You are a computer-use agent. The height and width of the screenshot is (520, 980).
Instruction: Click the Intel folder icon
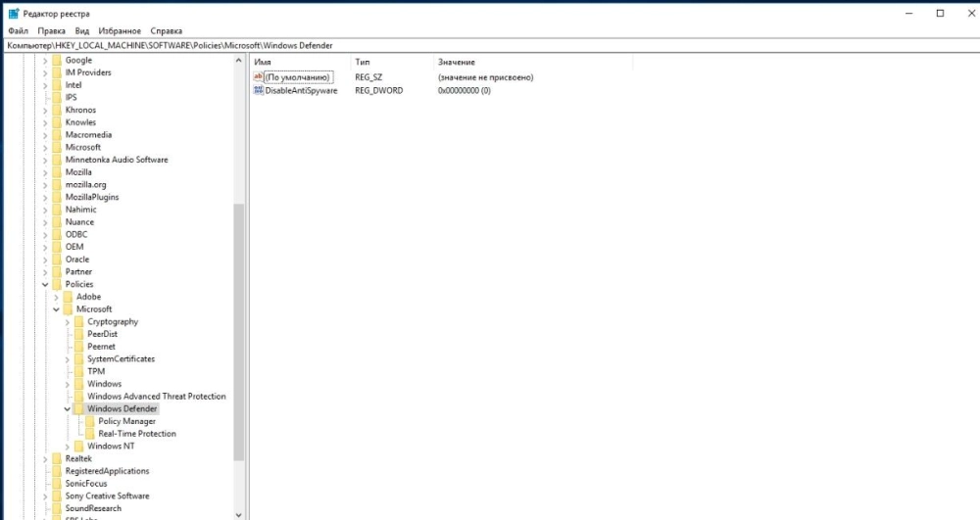(x=57, y=85)
